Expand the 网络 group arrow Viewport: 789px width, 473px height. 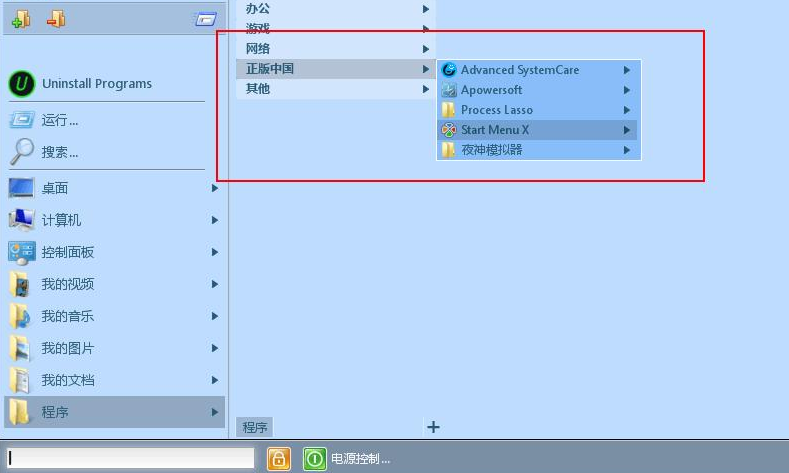coord(426,49)
